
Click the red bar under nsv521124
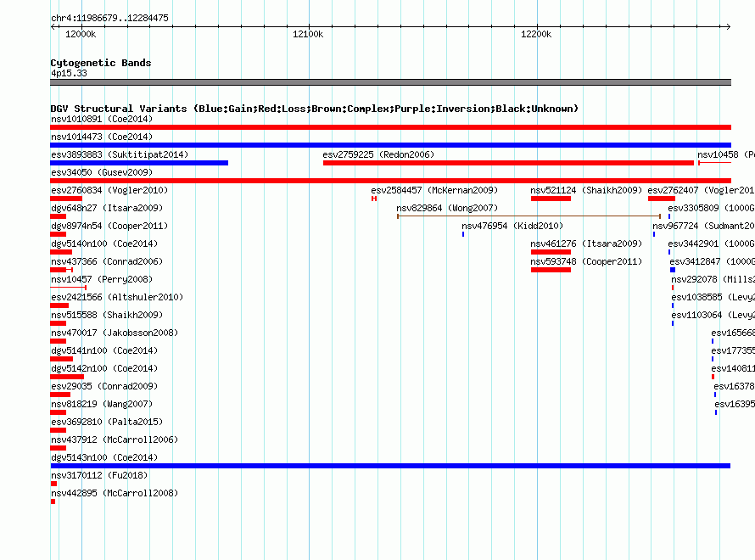point(551,199)
